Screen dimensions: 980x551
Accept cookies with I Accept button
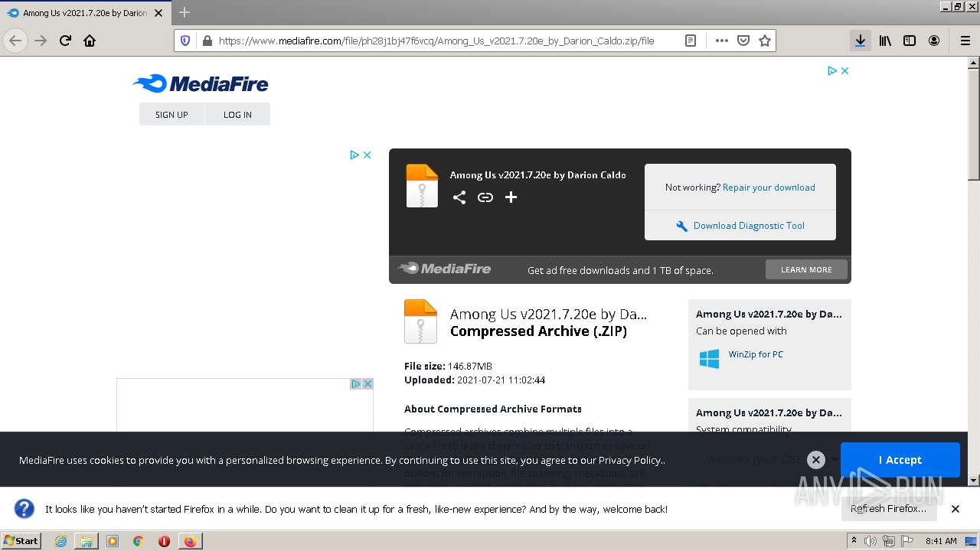click(x=900, y=460)
